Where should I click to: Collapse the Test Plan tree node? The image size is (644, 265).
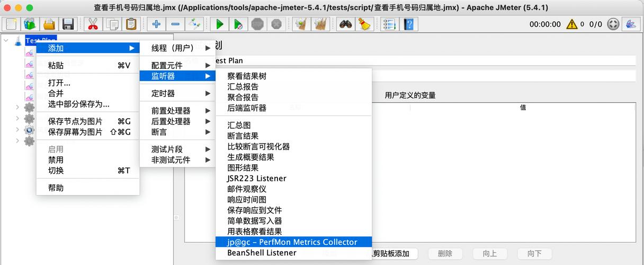click(x=6, y=40)
